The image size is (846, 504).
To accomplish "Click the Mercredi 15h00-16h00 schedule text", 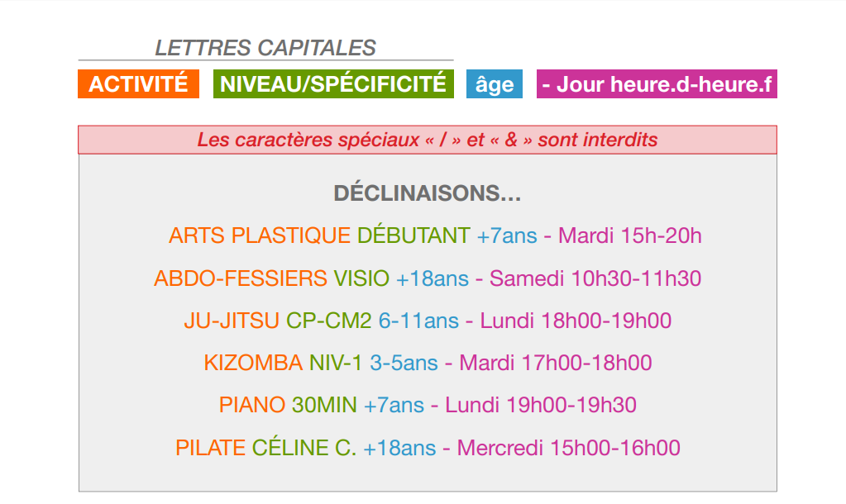I will pyautogui.click(x=569, y=448).
